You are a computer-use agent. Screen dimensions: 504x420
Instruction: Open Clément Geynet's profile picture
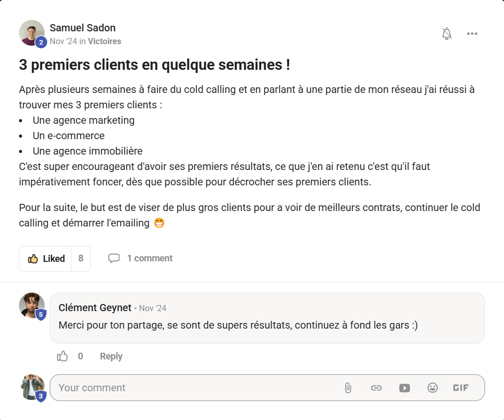pyautogui.click(x=32, y=306)
